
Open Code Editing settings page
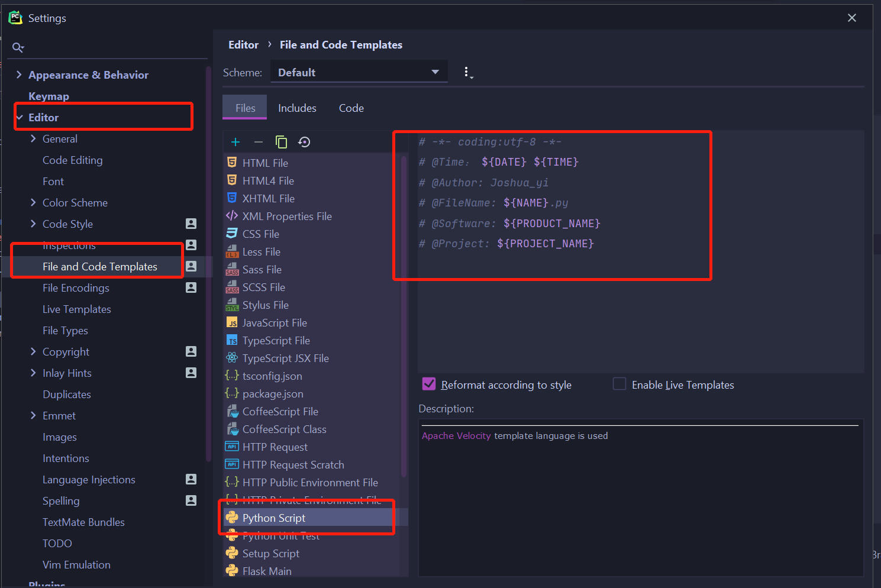73,160
